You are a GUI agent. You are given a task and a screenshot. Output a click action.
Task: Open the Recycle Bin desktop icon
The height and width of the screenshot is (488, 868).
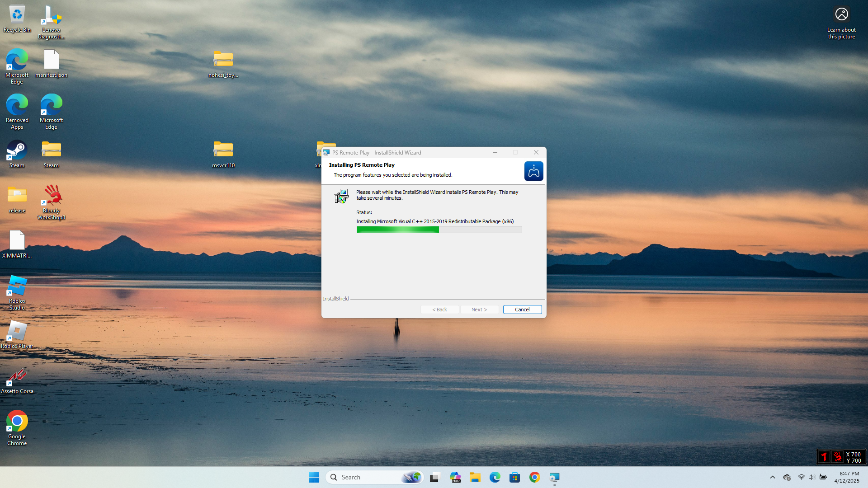pos(17,19)
